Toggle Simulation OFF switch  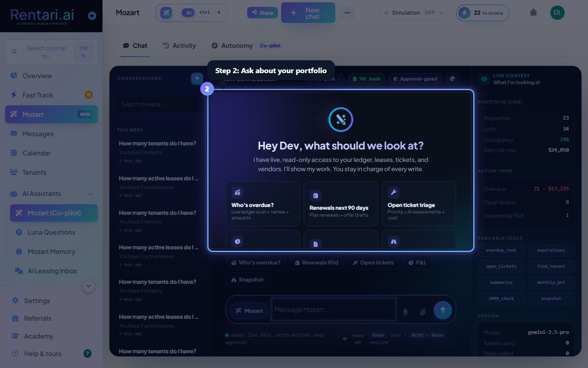[413, 13]
